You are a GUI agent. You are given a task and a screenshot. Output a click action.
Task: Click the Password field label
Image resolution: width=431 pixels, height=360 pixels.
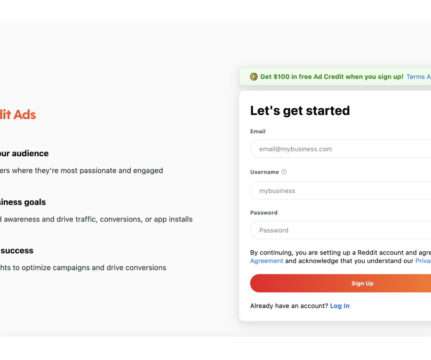click(x=264, y=213)
